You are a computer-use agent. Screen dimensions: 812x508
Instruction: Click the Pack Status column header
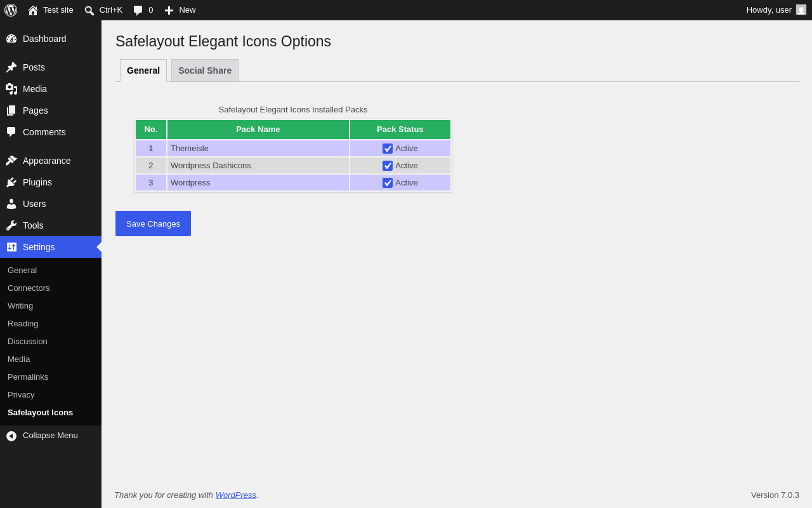(x=400, y=130)
